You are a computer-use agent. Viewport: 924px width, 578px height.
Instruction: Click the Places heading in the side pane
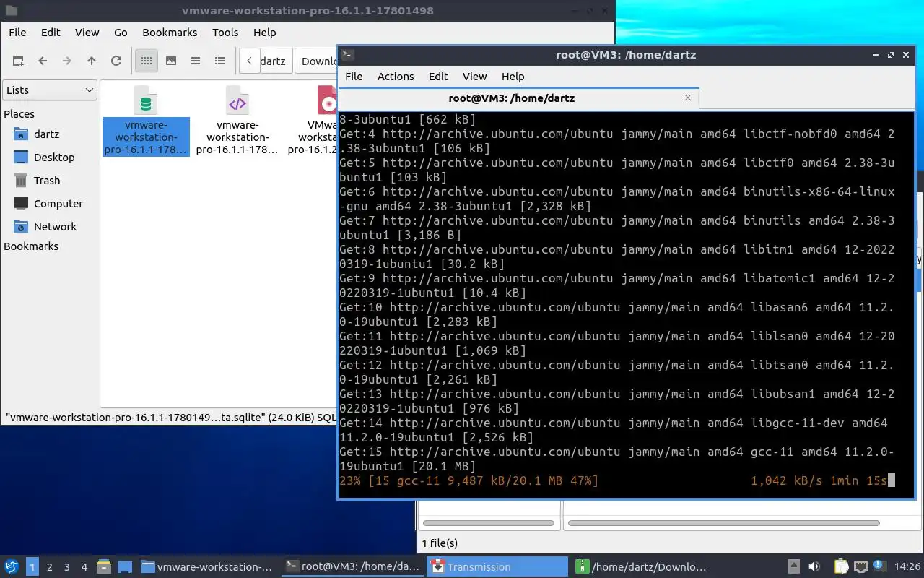pos(19,114)
